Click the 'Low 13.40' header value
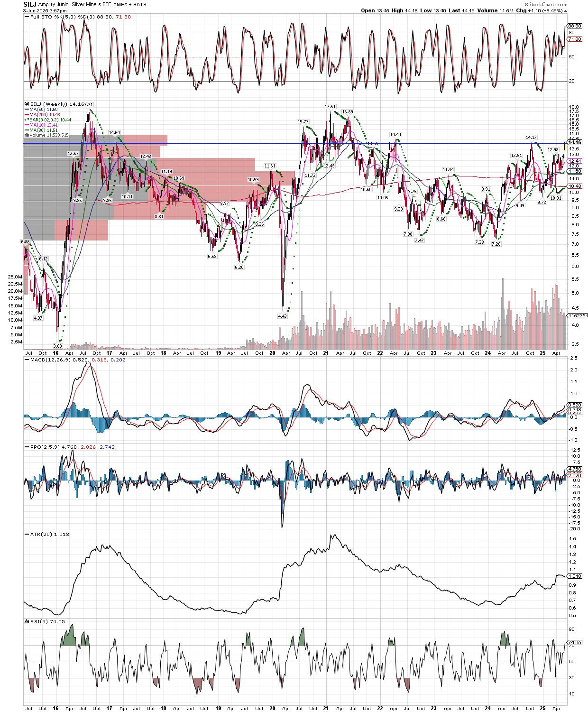The image size is (588, 712). [x=432, y=10]
